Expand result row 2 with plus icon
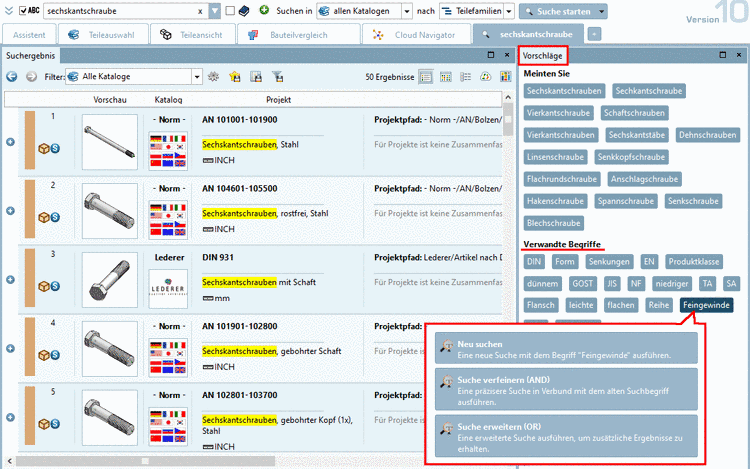This screenshot has height=469, width=750. pos(11,211)
